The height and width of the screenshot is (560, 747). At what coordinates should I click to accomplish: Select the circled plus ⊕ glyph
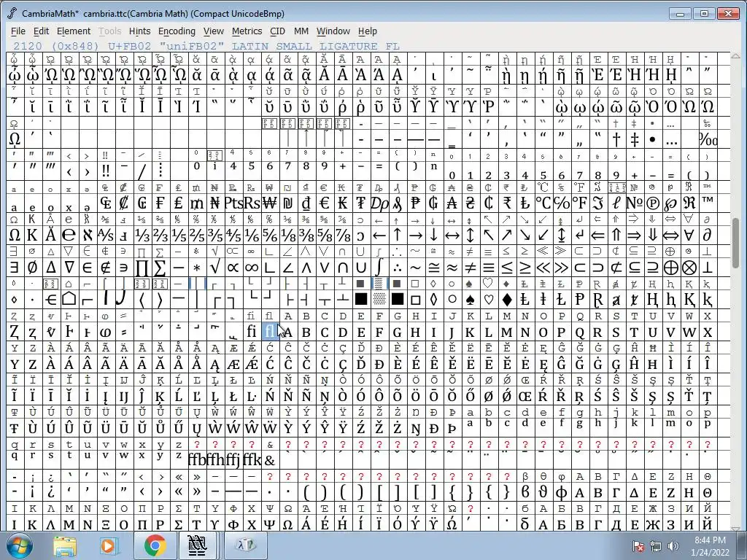671,267
